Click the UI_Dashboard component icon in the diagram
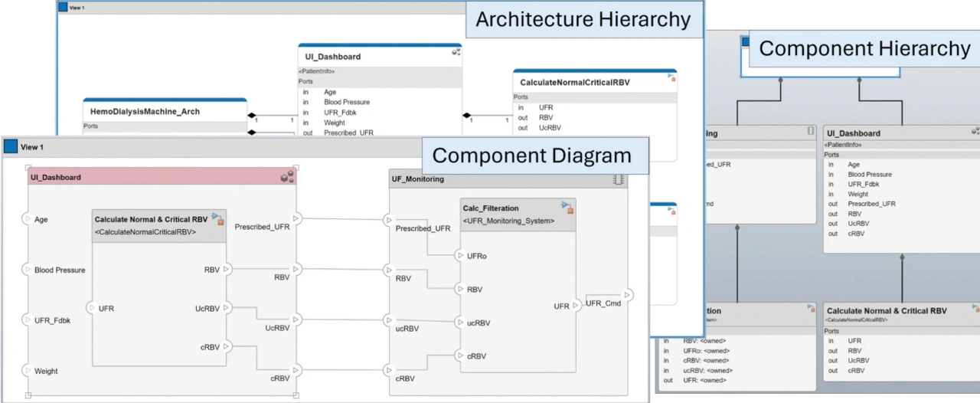Viewport: 980px width, 403px height. click(287, 178)
